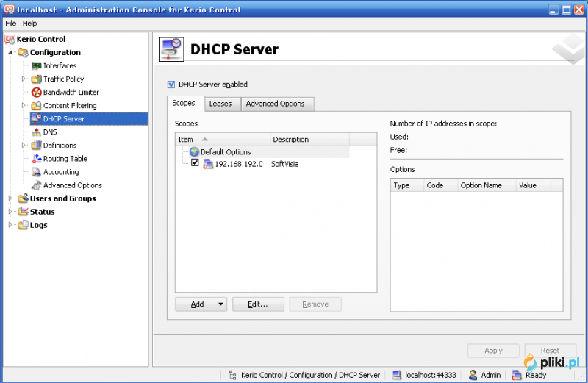588x383 pixels.
Task: Click the Content Filtering icon
Action: click(36, 106)
